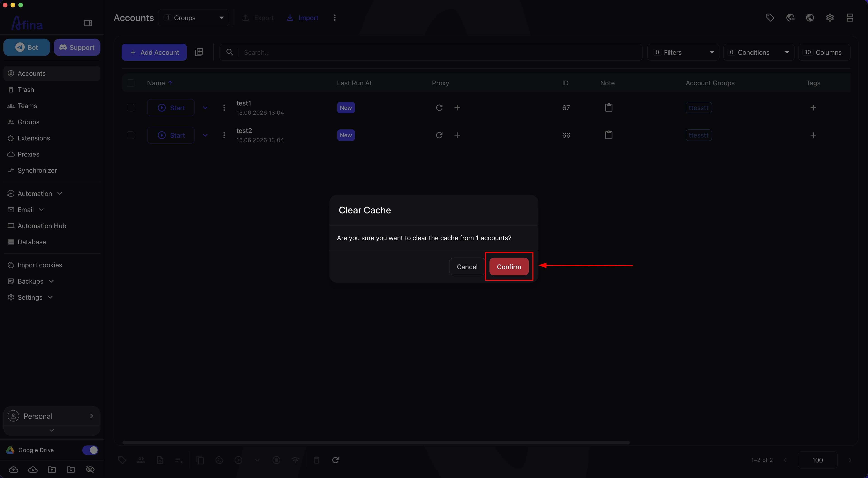Add a proxy to test1
868x478 pixels.
tap(457, 108)
